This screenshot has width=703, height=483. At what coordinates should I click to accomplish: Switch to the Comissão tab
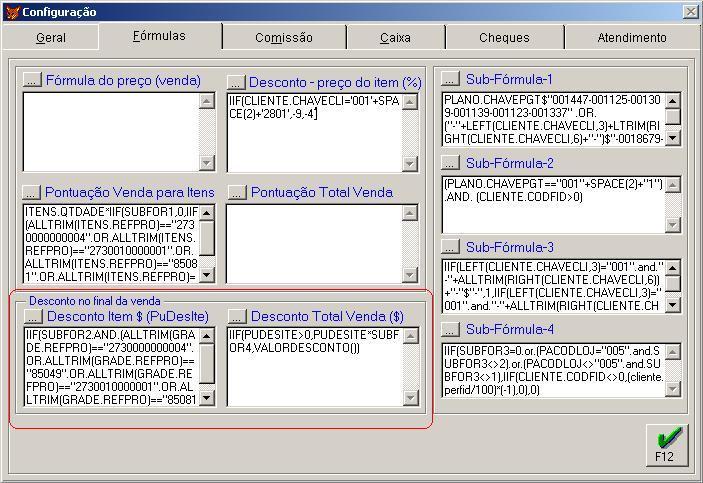[284, 37]
